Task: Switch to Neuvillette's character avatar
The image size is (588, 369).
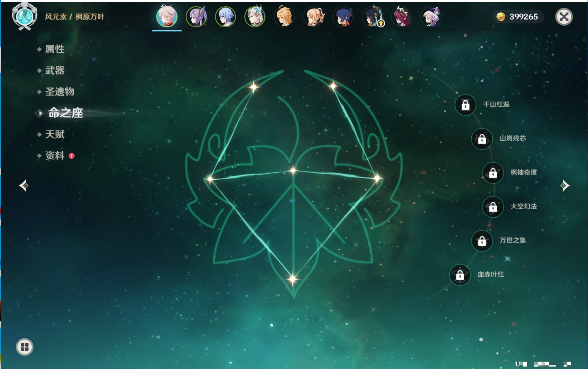Action: [255, 17]
